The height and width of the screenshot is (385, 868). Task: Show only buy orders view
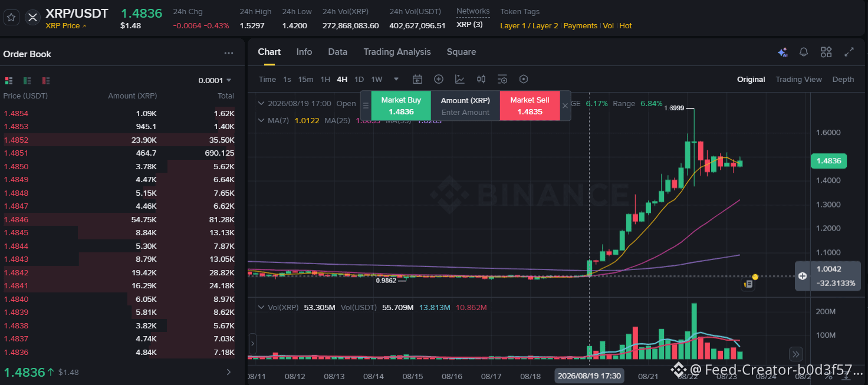(27, 80)
